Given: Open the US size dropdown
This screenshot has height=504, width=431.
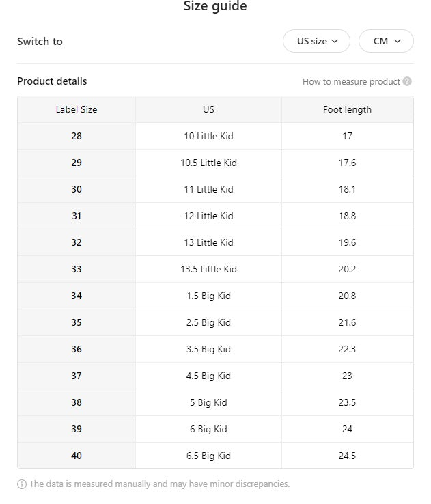Looking at the screenshot, I should coord(316,41).
